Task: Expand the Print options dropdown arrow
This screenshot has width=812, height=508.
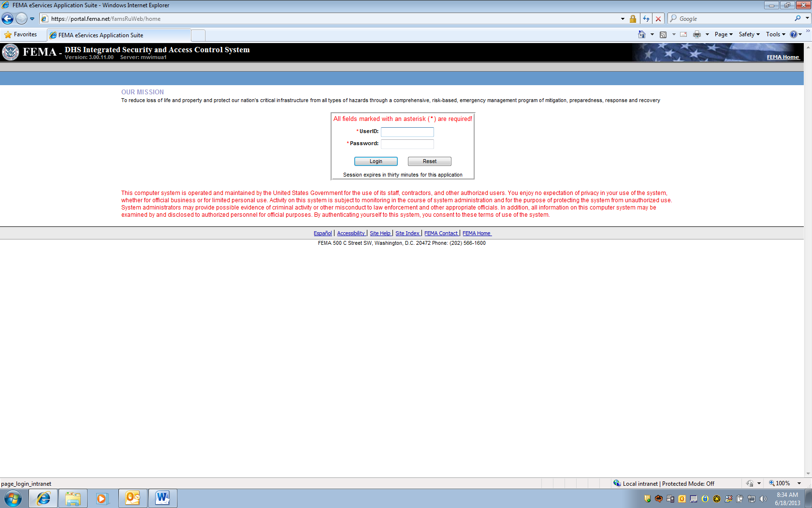Action: (x=707, y=34)
